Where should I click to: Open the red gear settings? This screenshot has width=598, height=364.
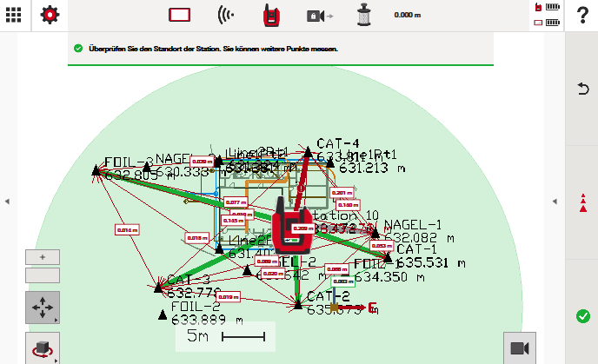[x=50, y=15]
